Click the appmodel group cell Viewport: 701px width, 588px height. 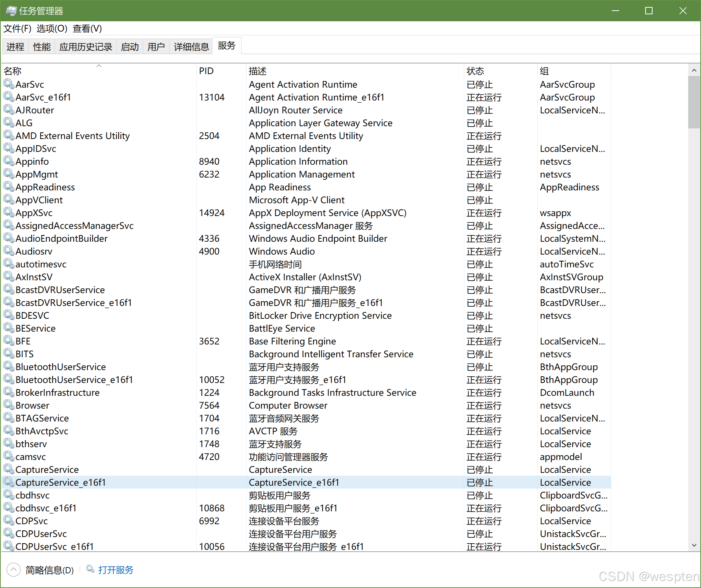561,457
